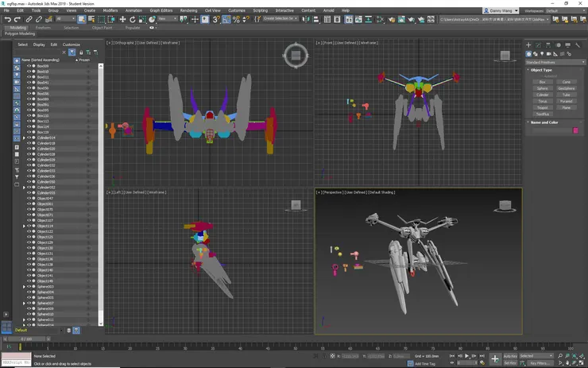Hide Cylinder029 using its eye icon
The width and height of the screenshot is (588, 368).
[x=29, y=160]
